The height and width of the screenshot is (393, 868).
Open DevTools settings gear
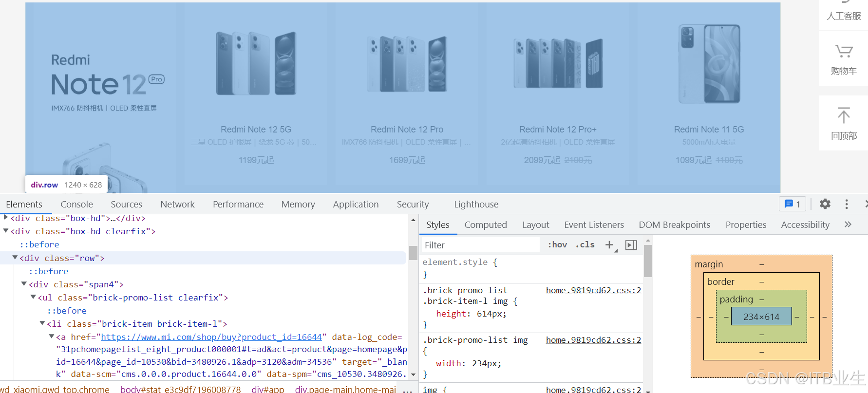point(825,204)
